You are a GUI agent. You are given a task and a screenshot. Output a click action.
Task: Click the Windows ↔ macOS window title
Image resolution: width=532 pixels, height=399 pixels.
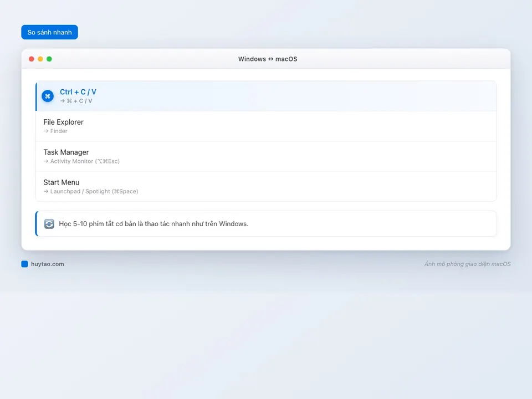[x=268, y=59]
